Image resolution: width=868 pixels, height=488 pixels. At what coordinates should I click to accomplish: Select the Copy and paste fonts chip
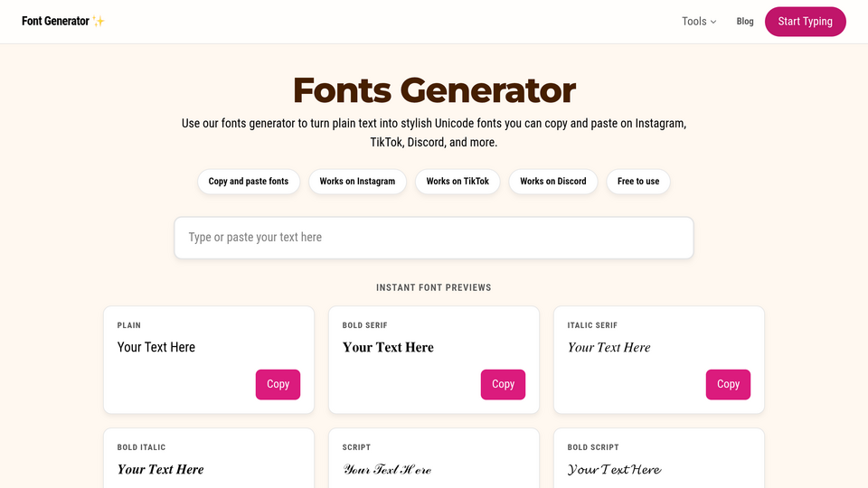[x=249, y=182]
